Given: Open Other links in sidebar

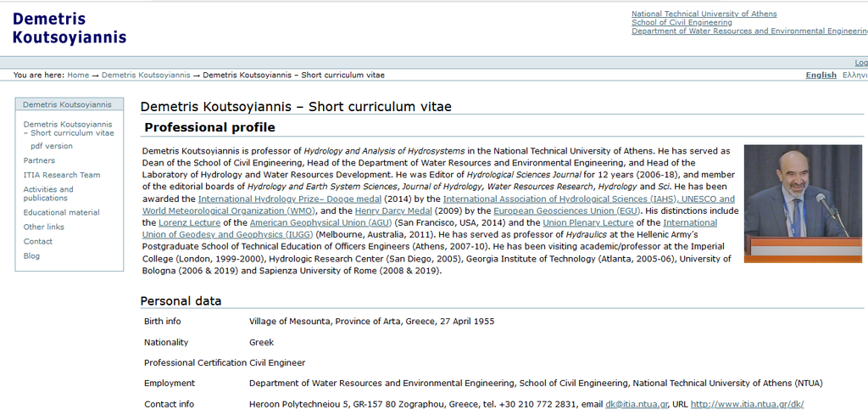Looking at the screenshot, I should click(x=44, y=227).
